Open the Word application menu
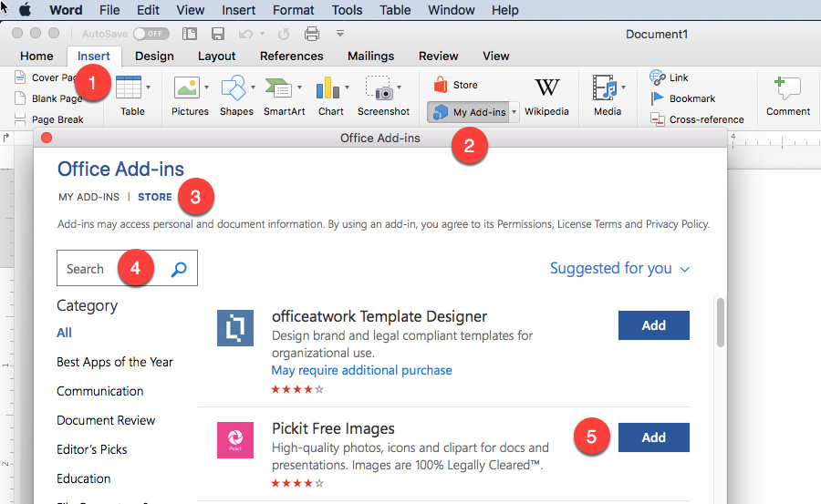Screen dimensions: 821x504 coord(66,10)
